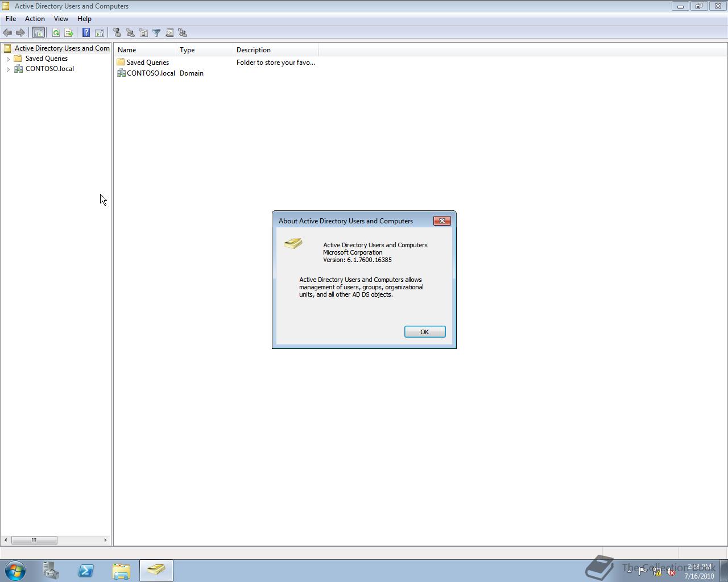728x582 pixels.
Task: Toggle the Show/Hide Console Tree icon
Action: coord(38,33)
